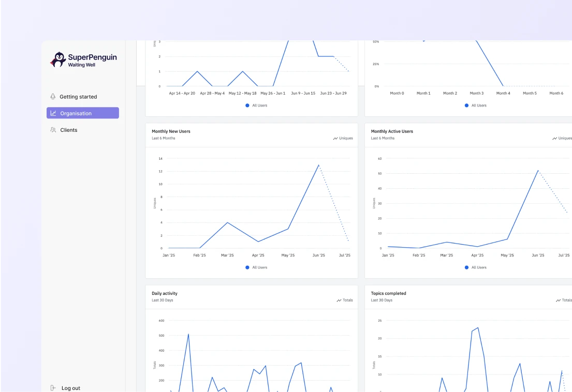Click Uniques trend icon in Monthly New Users
The width and height of the screenshot is (572, 392).
click(x=335, y=139)
